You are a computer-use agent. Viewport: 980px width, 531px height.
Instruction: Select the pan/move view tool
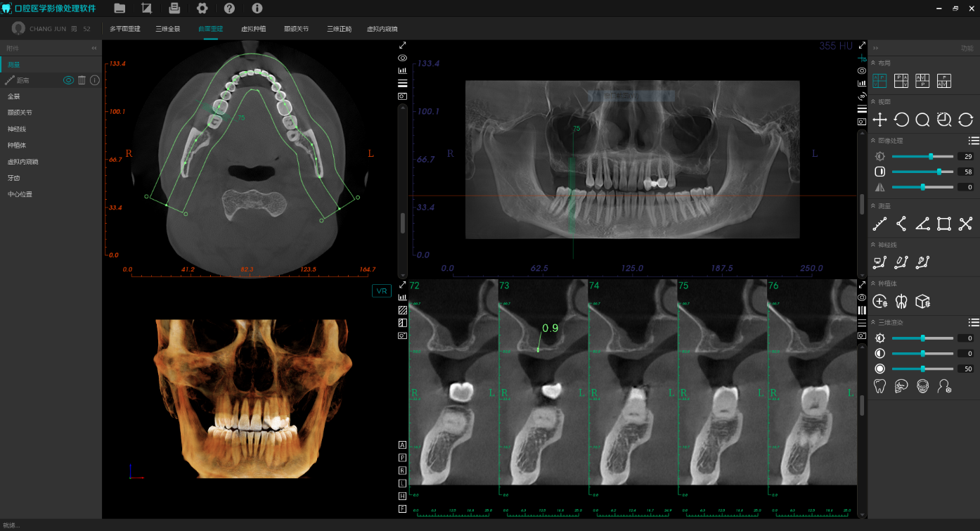point(879,120)
